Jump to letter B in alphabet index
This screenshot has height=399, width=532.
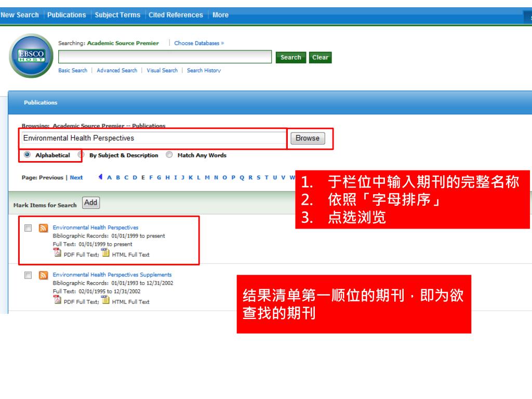[118, 178]
